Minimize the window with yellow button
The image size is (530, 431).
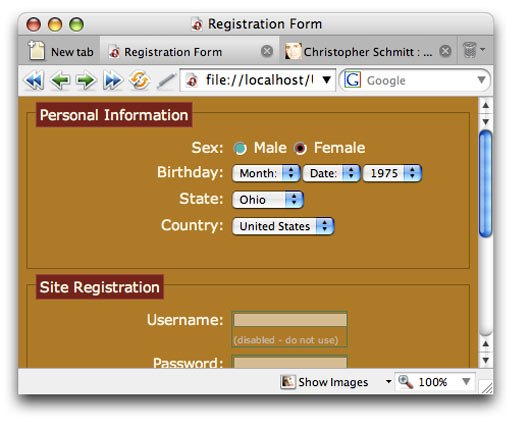55,25
